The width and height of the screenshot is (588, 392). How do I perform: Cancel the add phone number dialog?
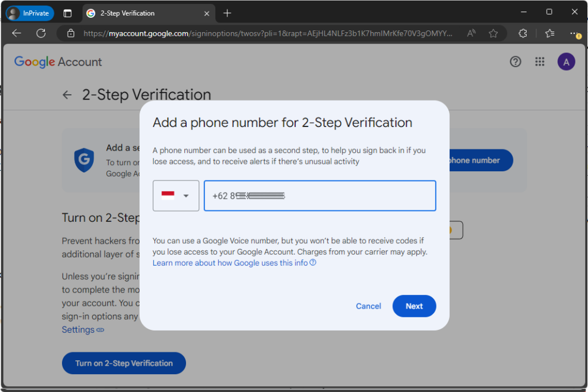368,306
